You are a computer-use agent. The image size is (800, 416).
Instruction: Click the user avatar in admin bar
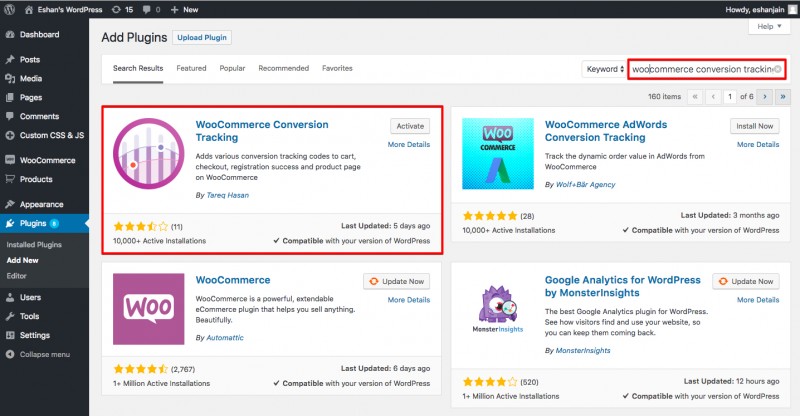pos(792,9)
